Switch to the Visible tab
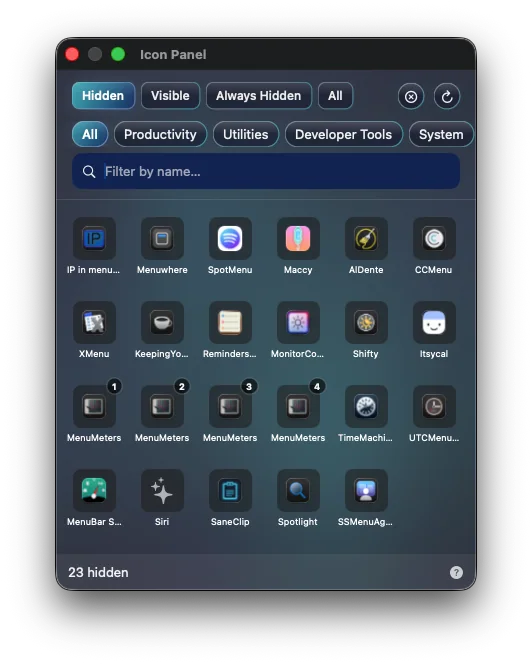Viewport: 532px width, 664px height. coord(170,96)
